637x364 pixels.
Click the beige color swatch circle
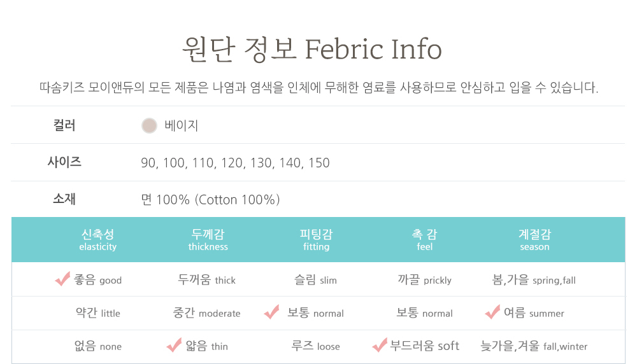point(149,125)
